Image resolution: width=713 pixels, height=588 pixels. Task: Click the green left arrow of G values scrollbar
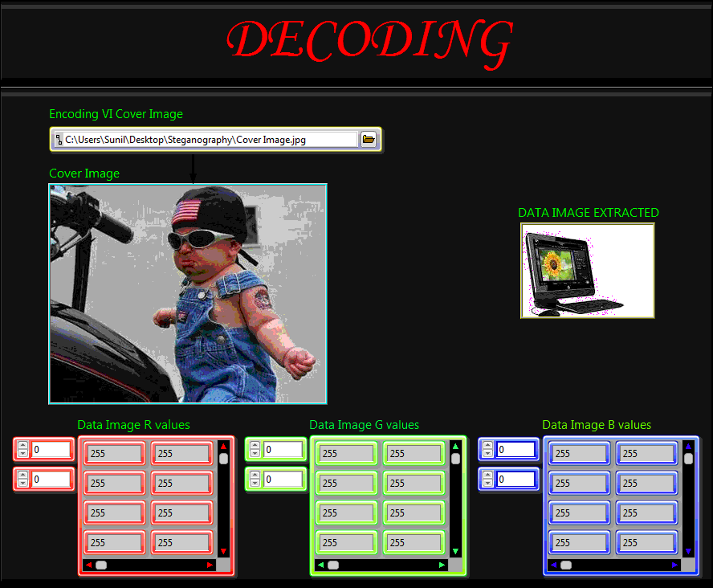pos(321,566)
